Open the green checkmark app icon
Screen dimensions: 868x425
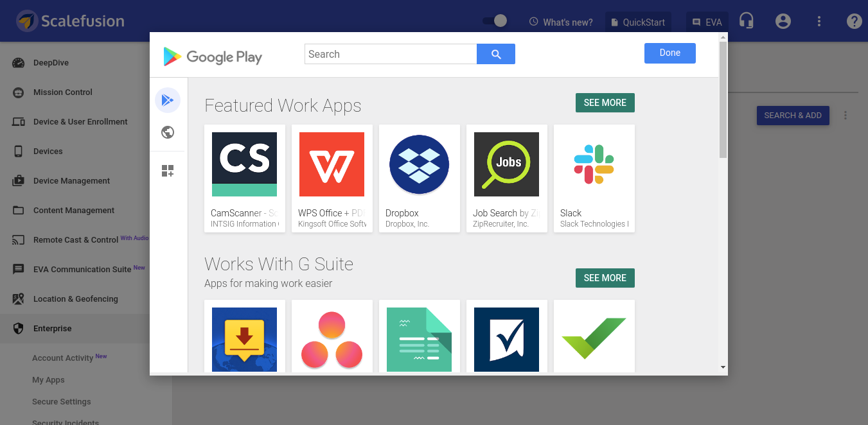click(594, 340)
